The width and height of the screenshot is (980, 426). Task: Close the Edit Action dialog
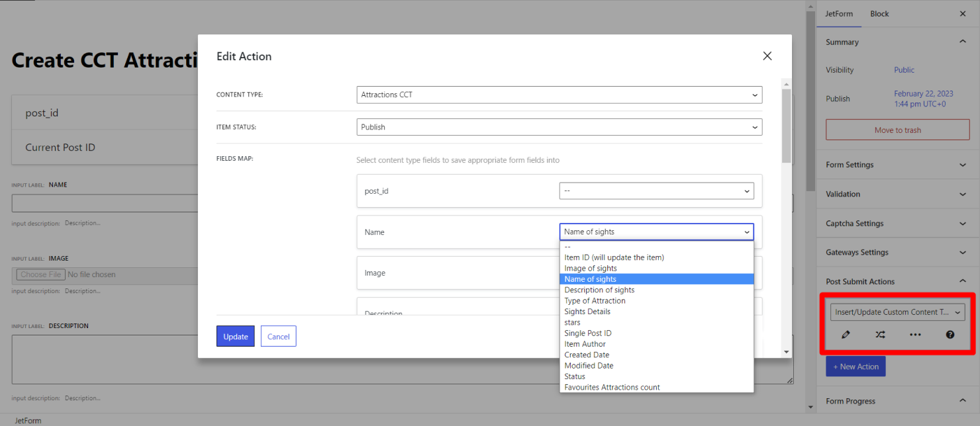(x=767, y=56)
